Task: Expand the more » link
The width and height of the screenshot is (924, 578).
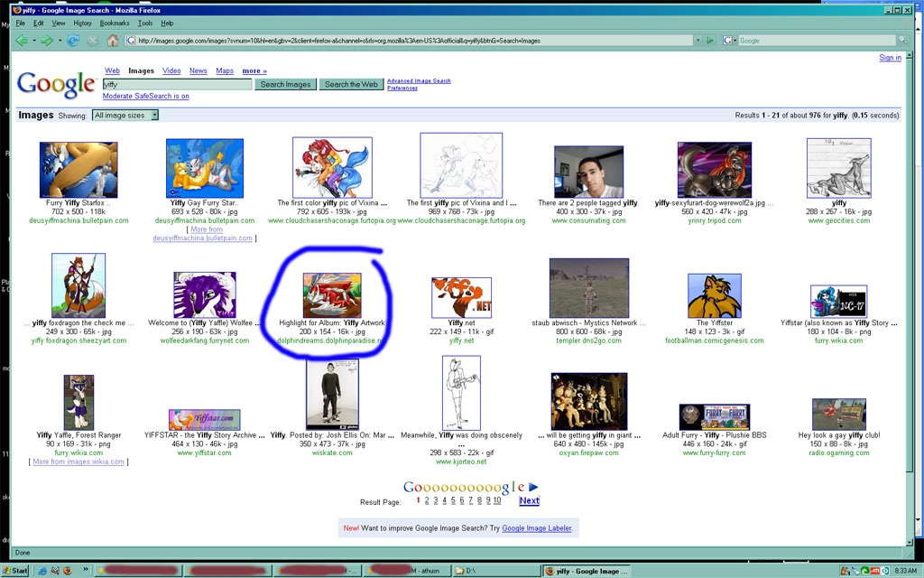Action: pos(254,70)
